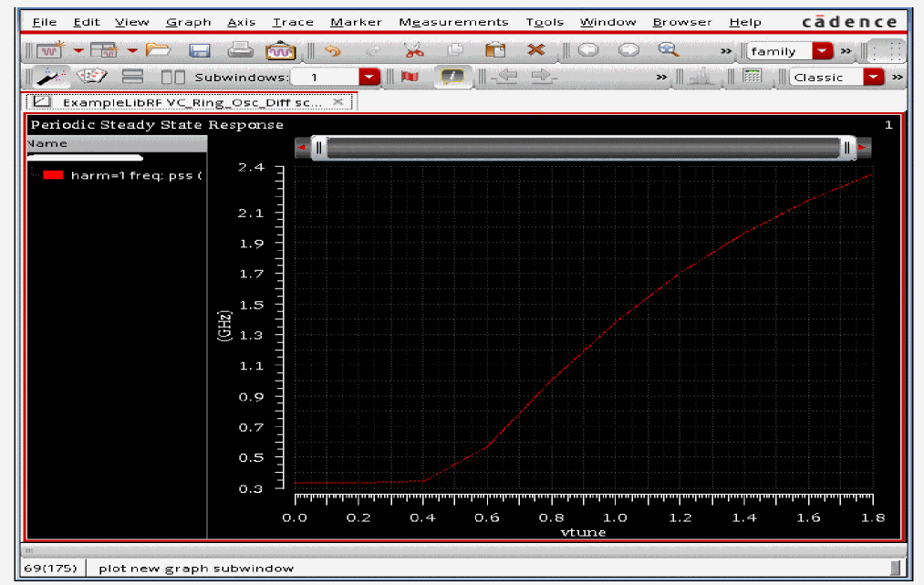
Task: Click the red X Delete icon
Action: (536, 51)
